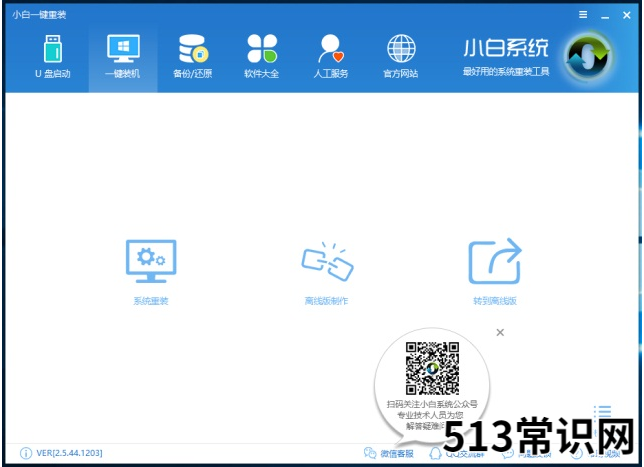Viewport: 644px width, 467px height.
Task: Click the 系统重装 text label
Action: point(151,301)
